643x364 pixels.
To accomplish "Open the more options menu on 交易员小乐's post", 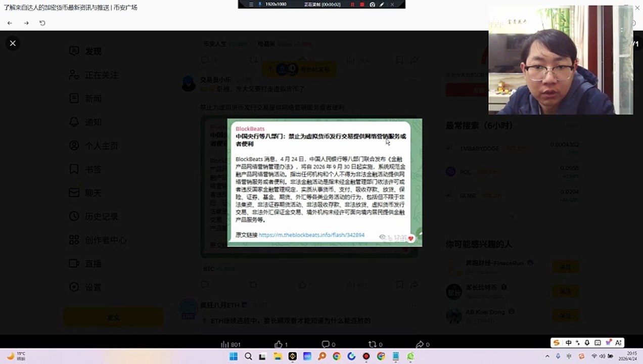I will coord(414,80).
